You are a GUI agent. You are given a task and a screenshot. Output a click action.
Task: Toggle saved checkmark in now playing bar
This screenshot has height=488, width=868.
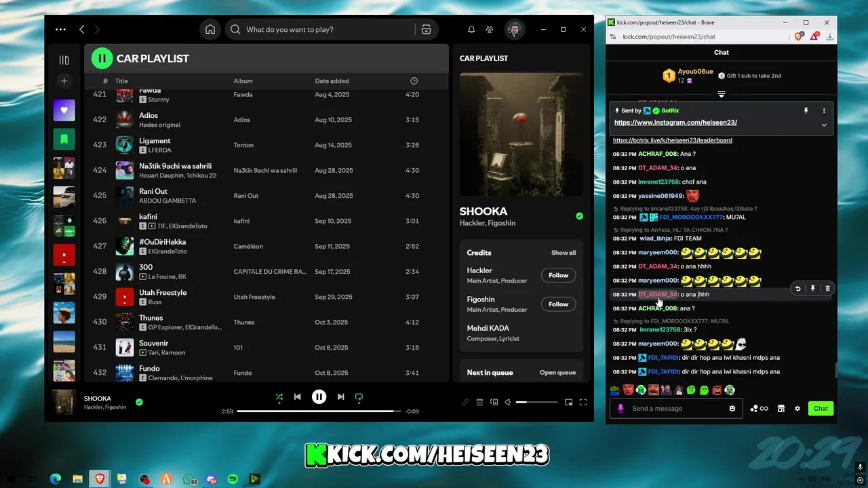(x=139, y=402)
